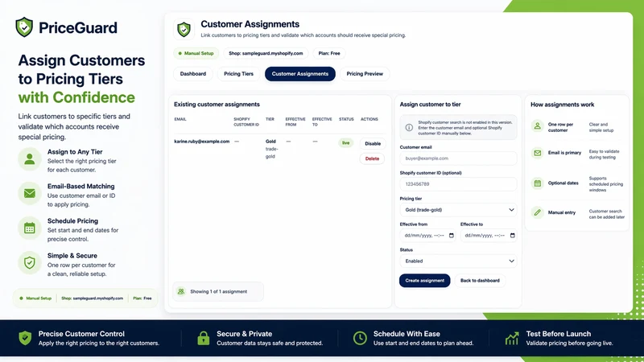
Task: Click the info icon in the customer search notice
Action: pos(409,128)
